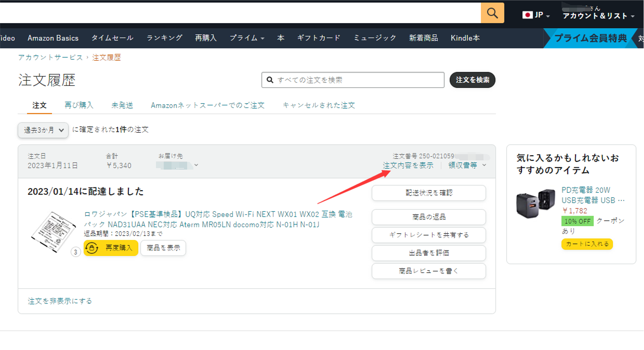Viewport: 644px width, 350px height.
Task: Click 注文内容を表示 link
Action: click(x=408, y=165)
